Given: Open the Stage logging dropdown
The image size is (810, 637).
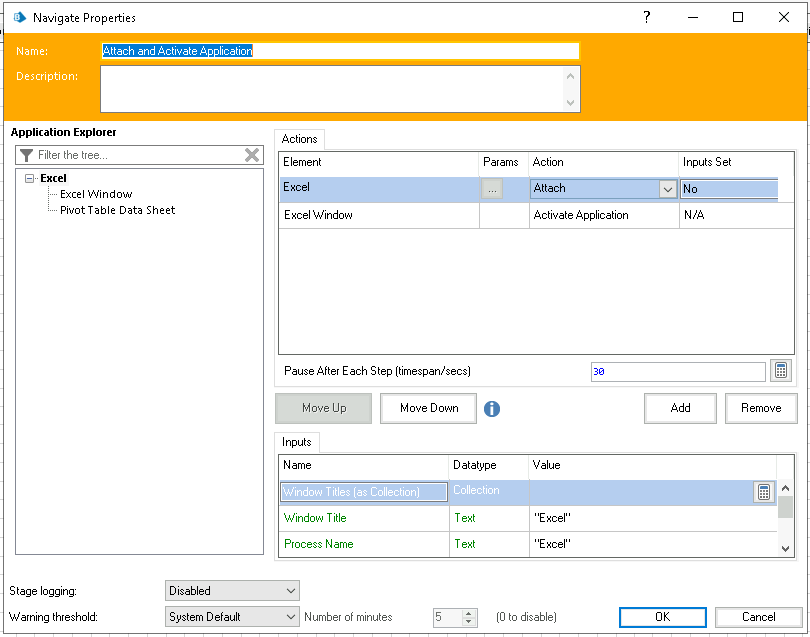Looking at the screenshot, I should pos(290,590).
